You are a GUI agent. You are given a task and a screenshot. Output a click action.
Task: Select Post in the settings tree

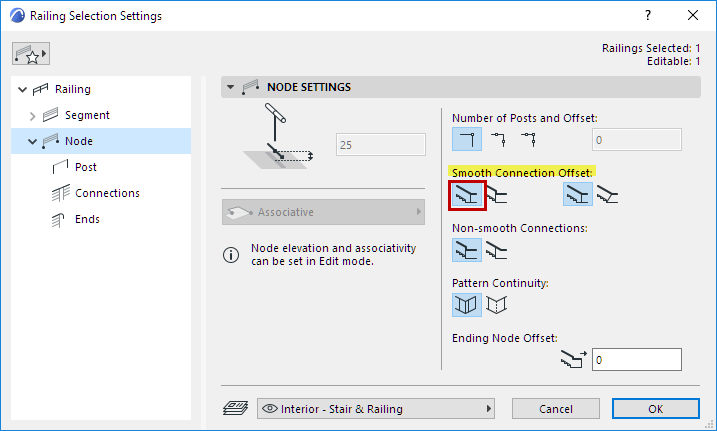click(86, 167)
